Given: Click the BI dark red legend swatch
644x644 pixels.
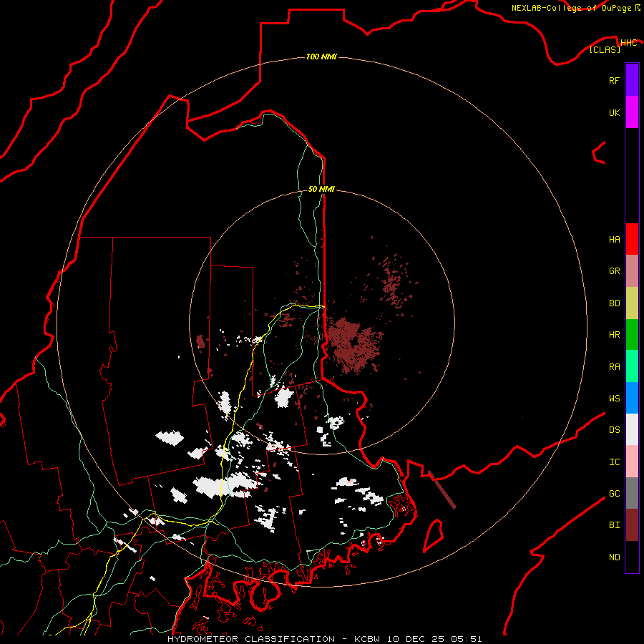Looking at the screenshot, I should (x=632, y=525).
